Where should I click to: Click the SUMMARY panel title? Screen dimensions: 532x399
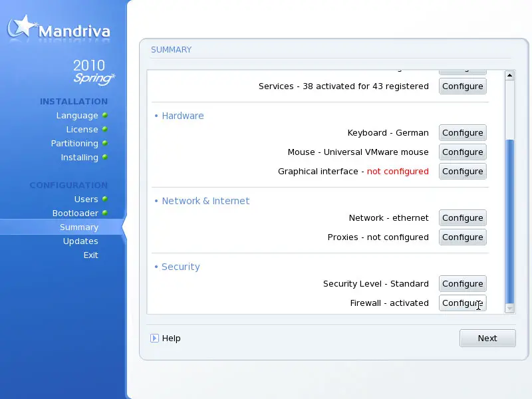[172, 49]
